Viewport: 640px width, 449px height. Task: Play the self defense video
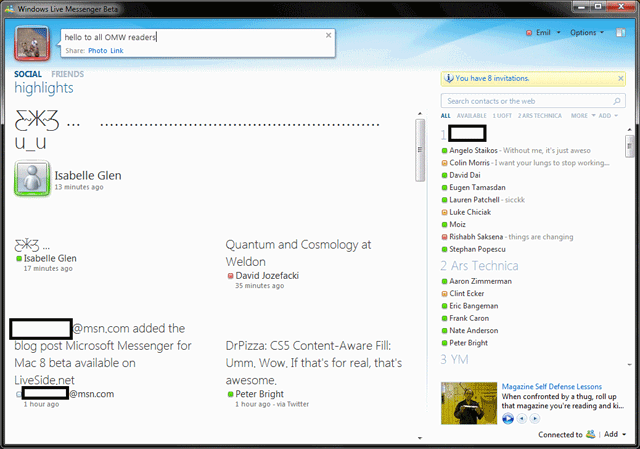click(x=508, y=418)
